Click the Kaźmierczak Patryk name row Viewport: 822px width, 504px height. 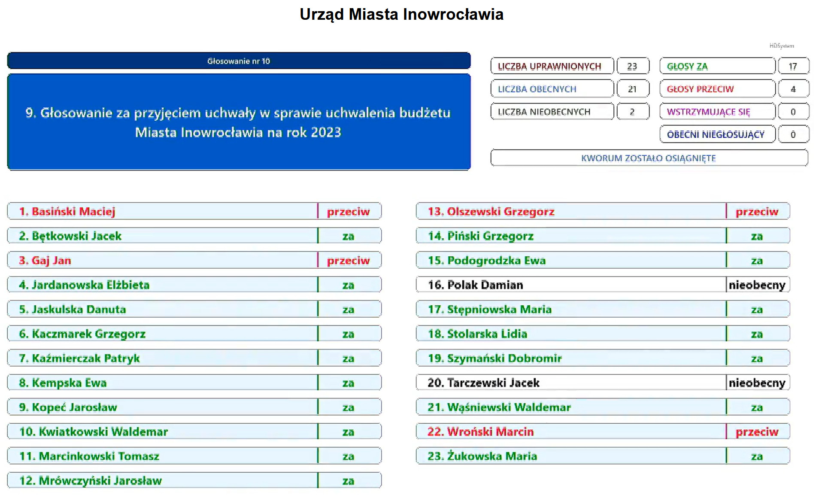162,358
